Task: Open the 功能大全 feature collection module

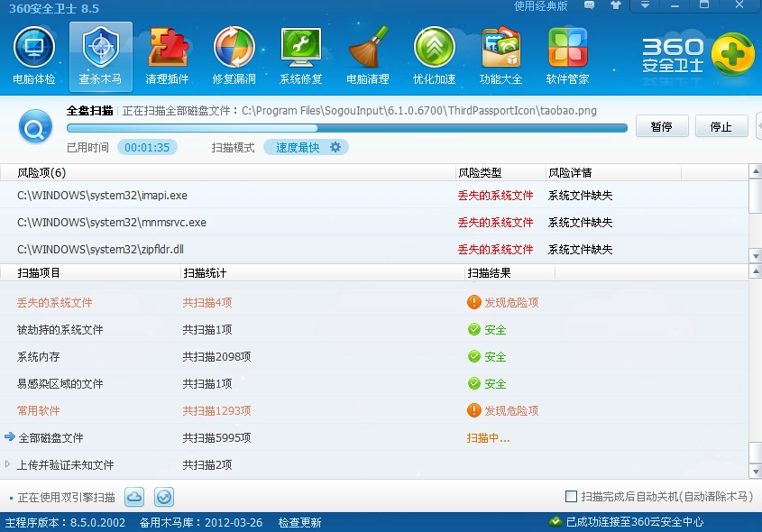Action: 501,56
